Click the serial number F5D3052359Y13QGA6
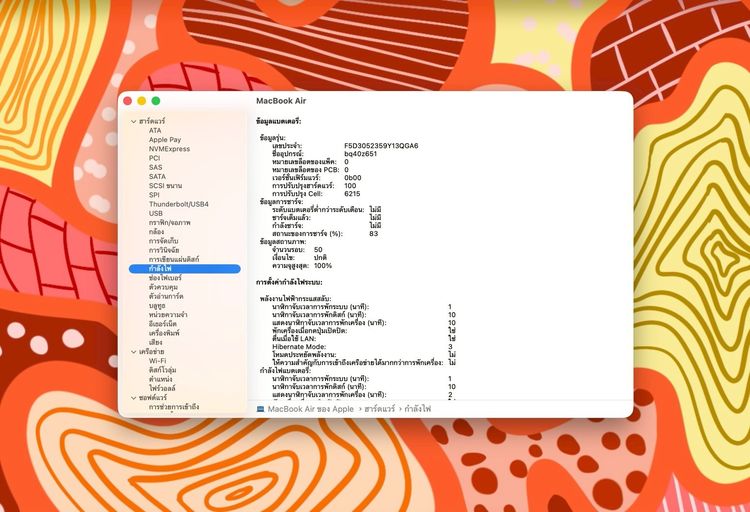Viewport: 750px width, 512px height. click(x=381, y=146)
